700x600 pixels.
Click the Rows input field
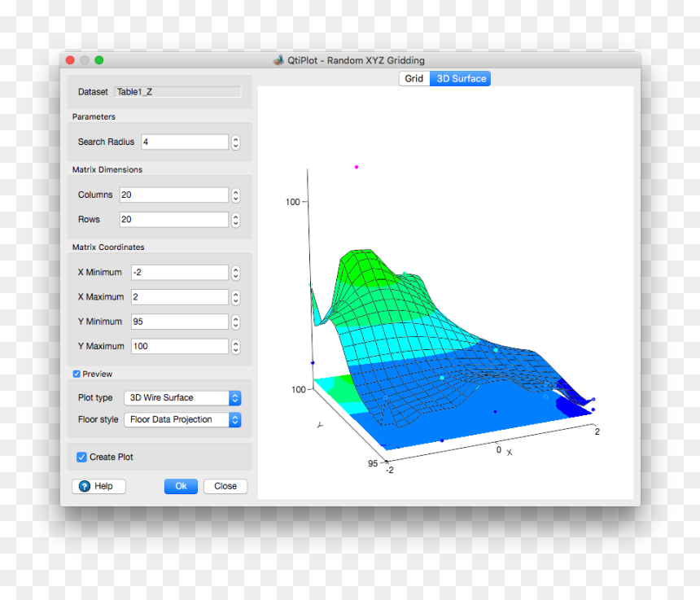[x=174, y=220]
